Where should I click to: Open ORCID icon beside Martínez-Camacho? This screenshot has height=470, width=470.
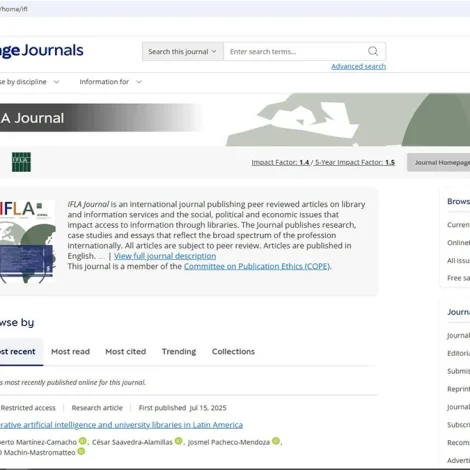82,441
